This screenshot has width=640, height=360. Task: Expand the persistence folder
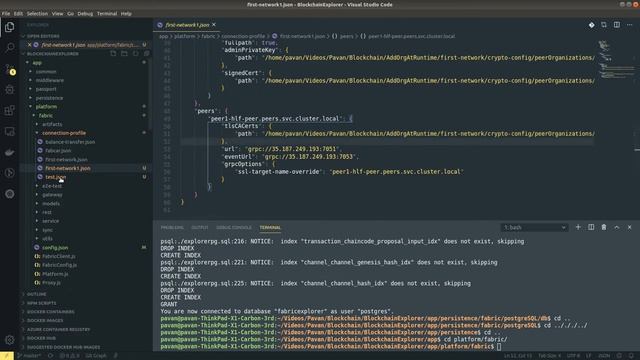pyautogui.click(x=49, y=98)
